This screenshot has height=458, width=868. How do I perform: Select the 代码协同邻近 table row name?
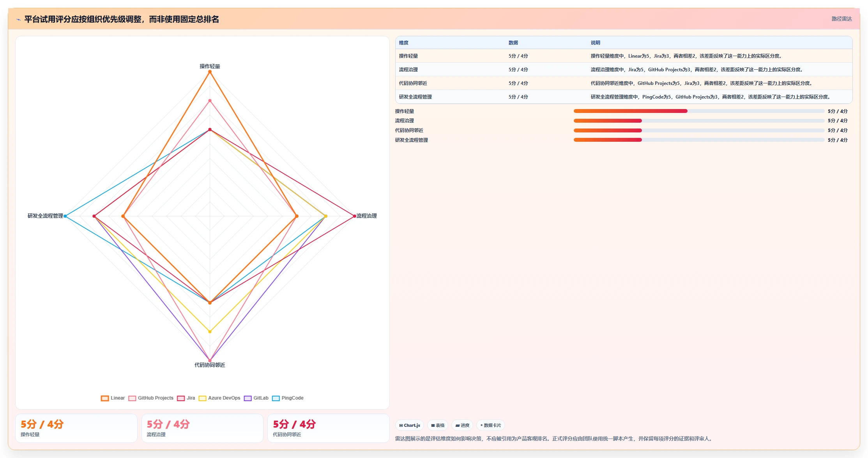413,83
